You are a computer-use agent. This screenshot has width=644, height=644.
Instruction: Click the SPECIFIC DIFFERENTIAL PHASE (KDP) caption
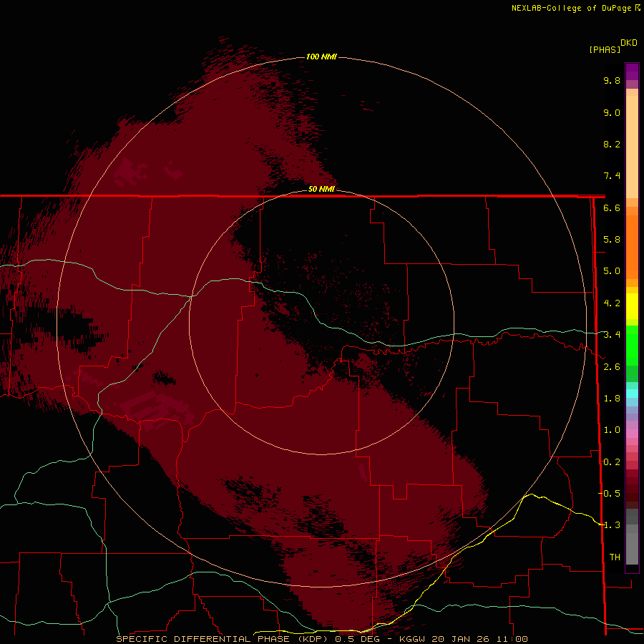click(x=221, y=639)
